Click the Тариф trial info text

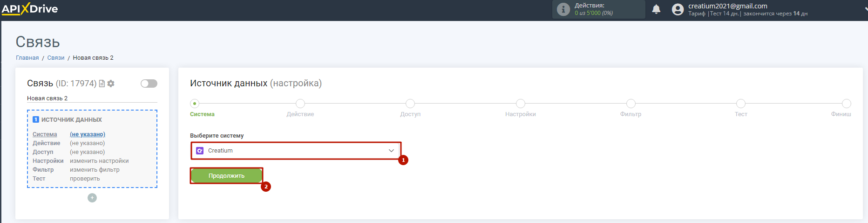pos(748,14)
